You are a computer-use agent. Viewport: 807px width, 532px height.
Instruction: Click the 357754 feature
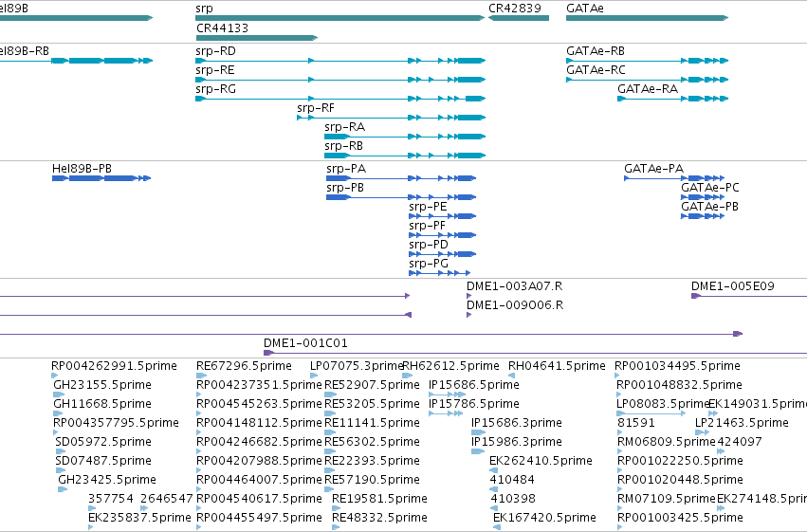click(x=91, y=508)
